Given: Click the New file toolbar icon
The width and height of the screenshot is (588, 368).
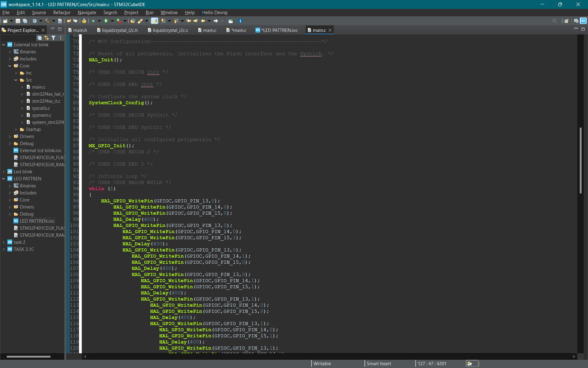Looking at the screenshot, I should 5,21.
